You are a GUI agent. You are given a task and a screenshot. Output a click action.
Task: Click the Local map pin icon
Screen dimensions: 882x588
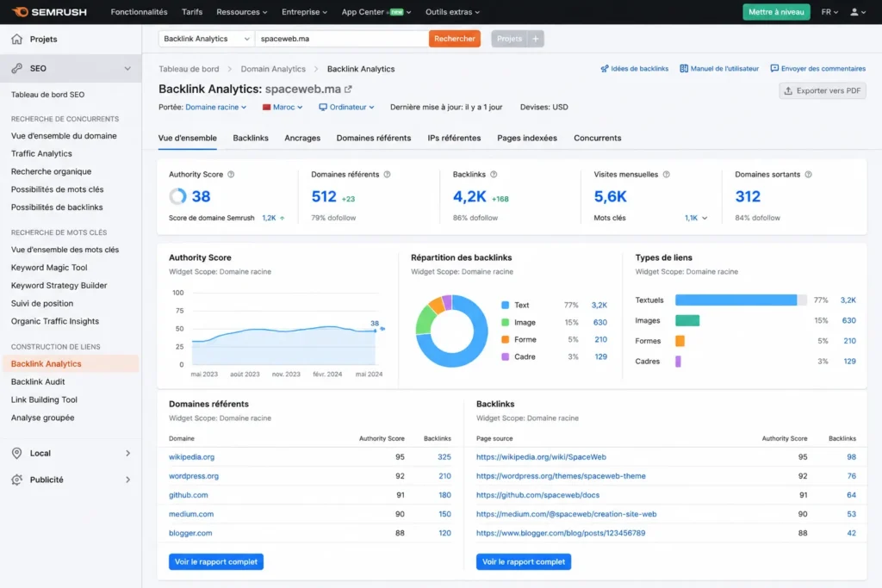coord(17,453)
